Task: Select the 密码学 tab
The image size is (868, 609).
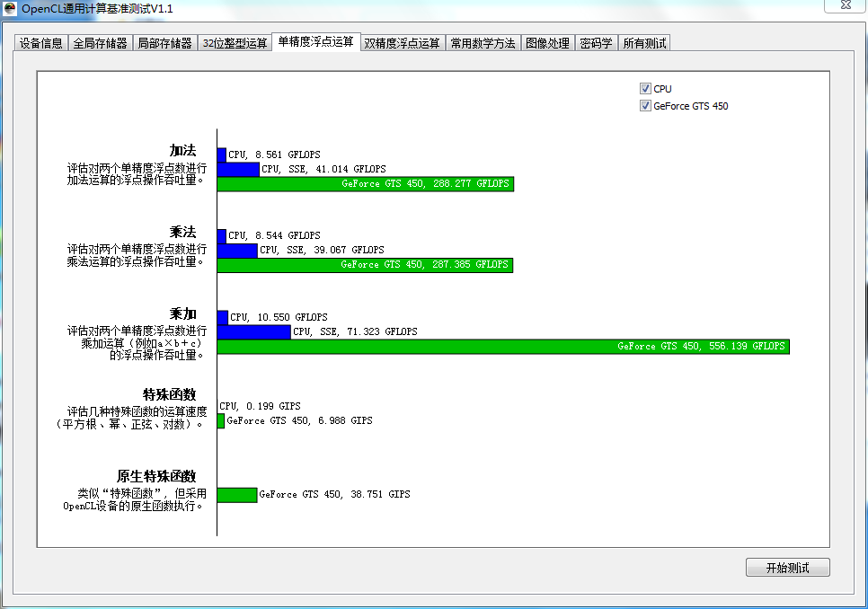Action: pyautogui.click(x=597, y=43)
